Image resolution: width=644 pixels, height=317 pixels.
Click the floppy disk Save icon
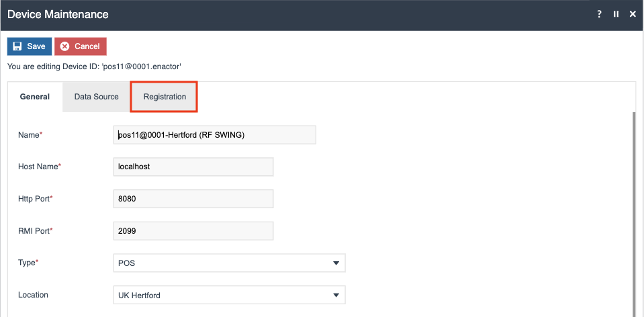pos(17,46)
